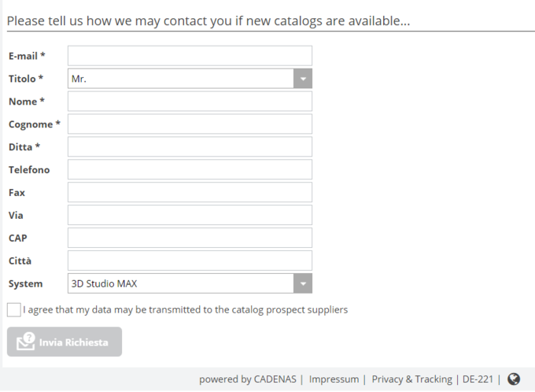This screenshot has width=535, height=392.
Task: Click the powered by CADENAS text
Action: [x=247, y=379]
